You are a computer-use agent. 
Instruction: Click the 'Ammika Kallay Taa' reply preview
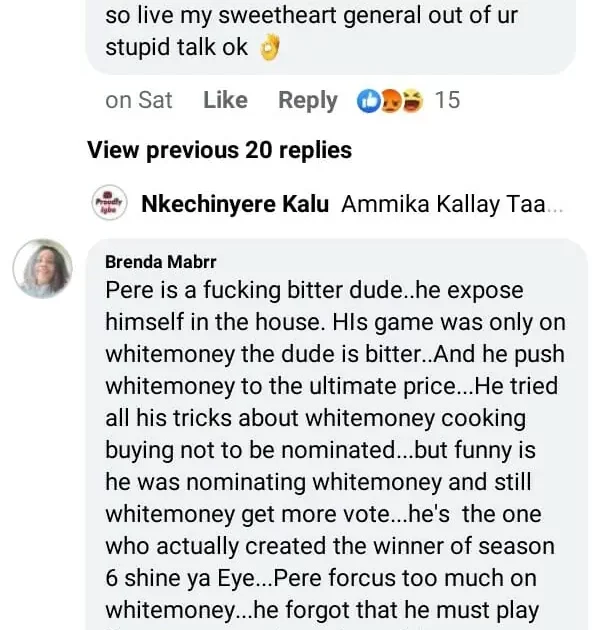click(445, 204)
